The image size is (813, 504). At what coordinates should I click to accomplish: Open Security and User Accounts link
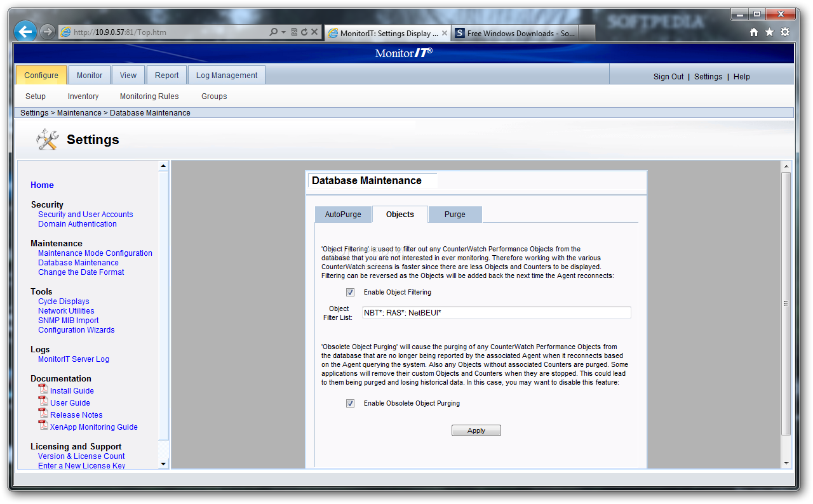[86, 215]
